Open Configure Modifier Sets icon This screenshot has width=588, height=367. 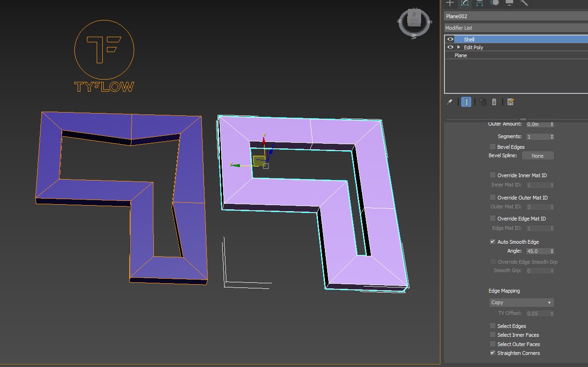pos(510,102)
